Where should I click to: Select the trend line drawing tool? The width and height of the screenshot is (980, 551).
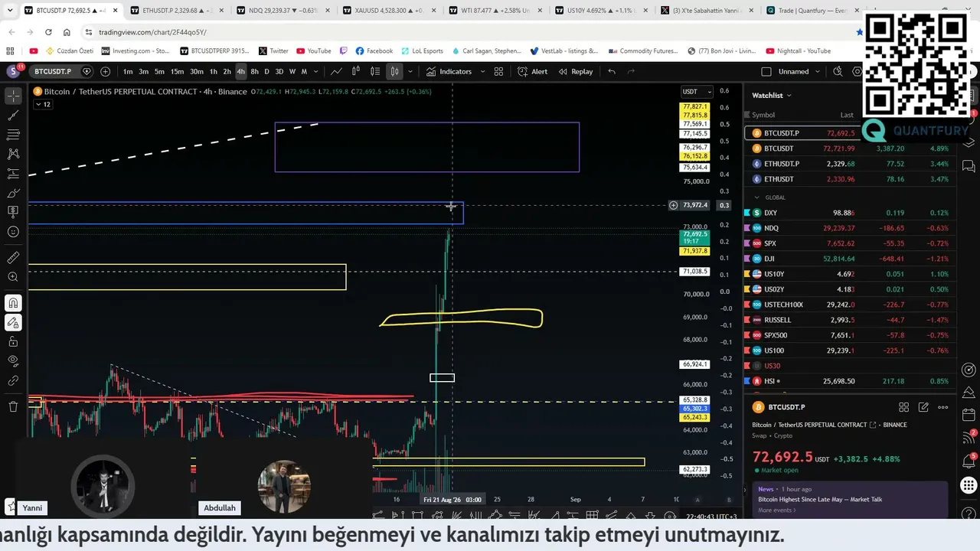point(13,116)
